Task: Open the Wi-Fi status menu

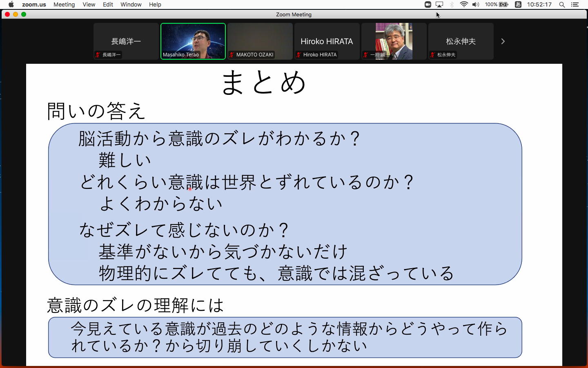Action: coord(464,4)
